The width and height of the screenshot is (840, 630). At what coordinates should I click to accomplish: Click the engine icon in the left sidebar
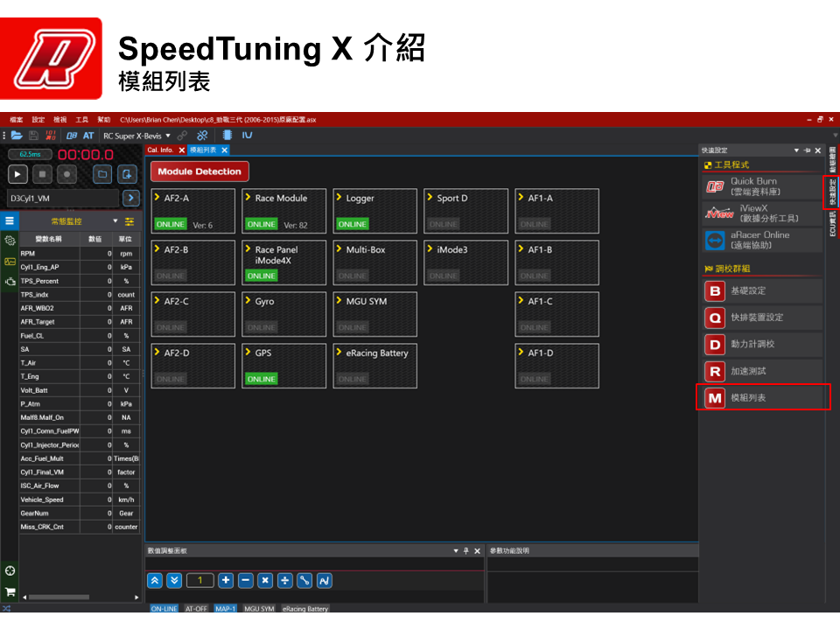click(10, 282)
